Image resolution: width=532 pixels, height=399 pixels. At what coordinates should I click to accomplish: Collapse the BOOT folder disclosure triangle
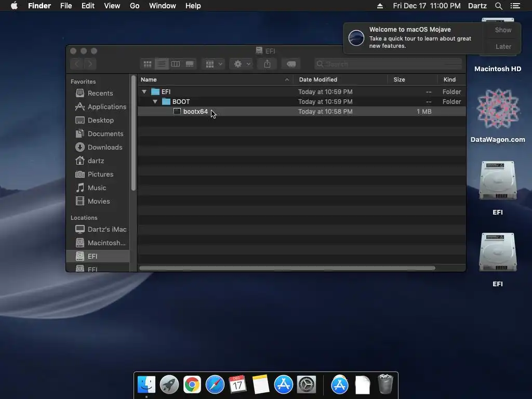(x=155, y=101)
